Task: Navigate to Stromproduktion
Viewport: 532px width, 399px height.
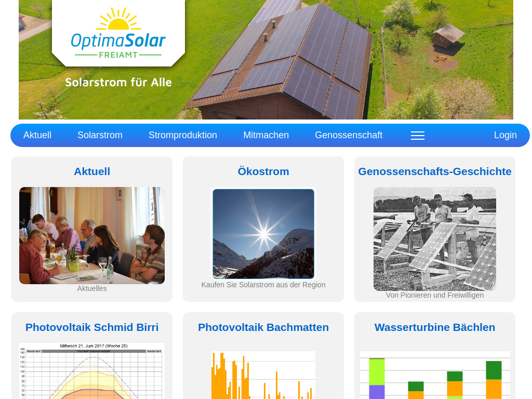Action: tap(183, 135)
